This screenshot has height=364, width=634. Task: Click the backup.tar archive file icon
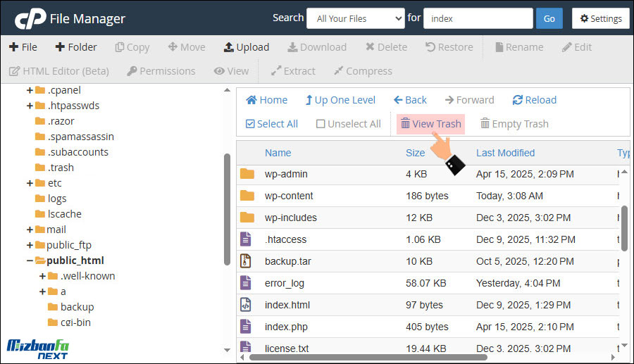(246, 261)
